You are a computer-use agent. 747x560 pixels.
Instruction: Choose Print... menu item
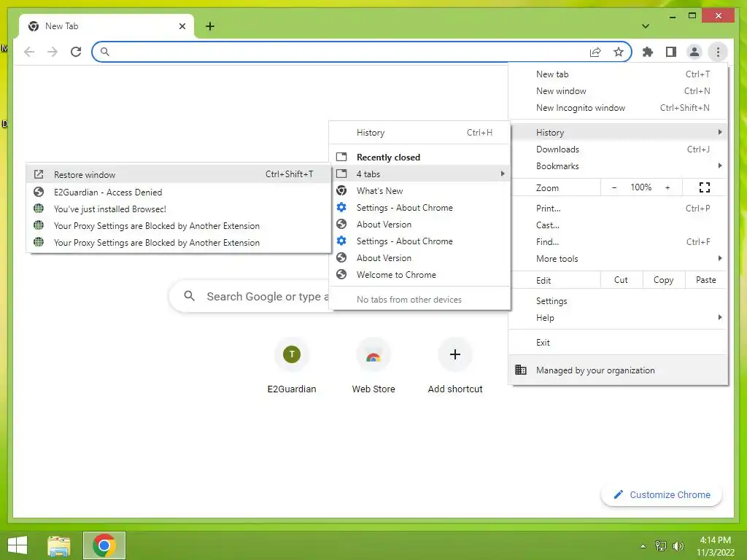click(618, 209)
